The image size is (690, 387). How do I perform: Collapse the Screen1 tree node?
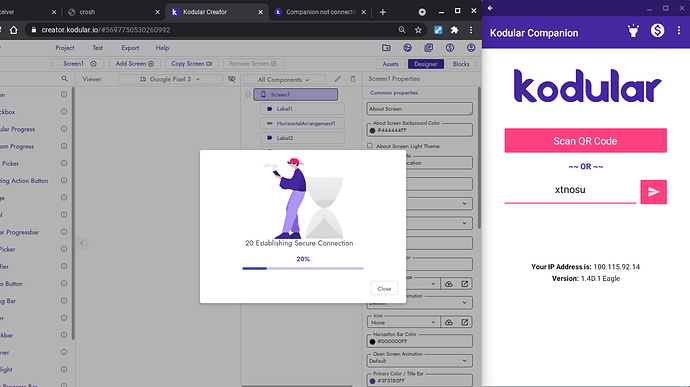[248, 94]
